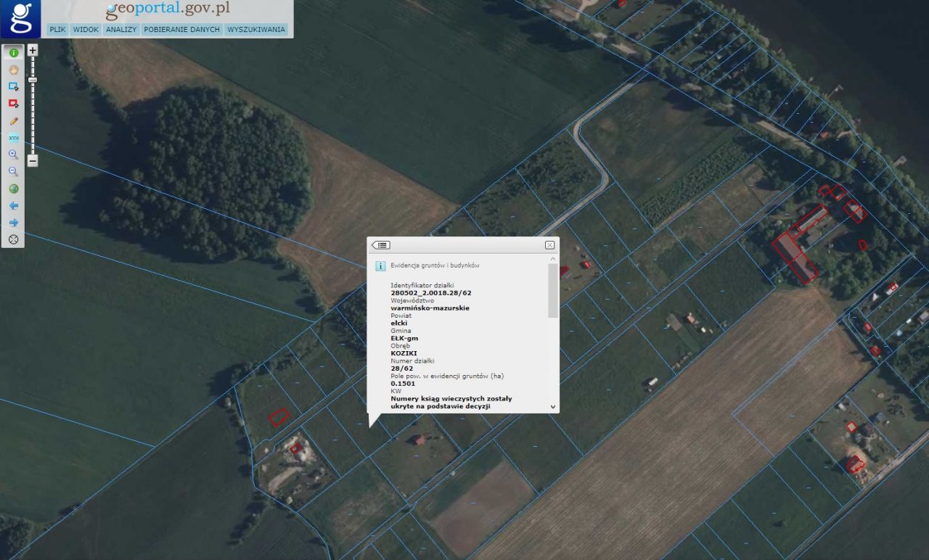This screenshot has width=929, height=560.
Task: Click the info icon beside Ewidencja gruntów
Action: (x=380, y=266)
